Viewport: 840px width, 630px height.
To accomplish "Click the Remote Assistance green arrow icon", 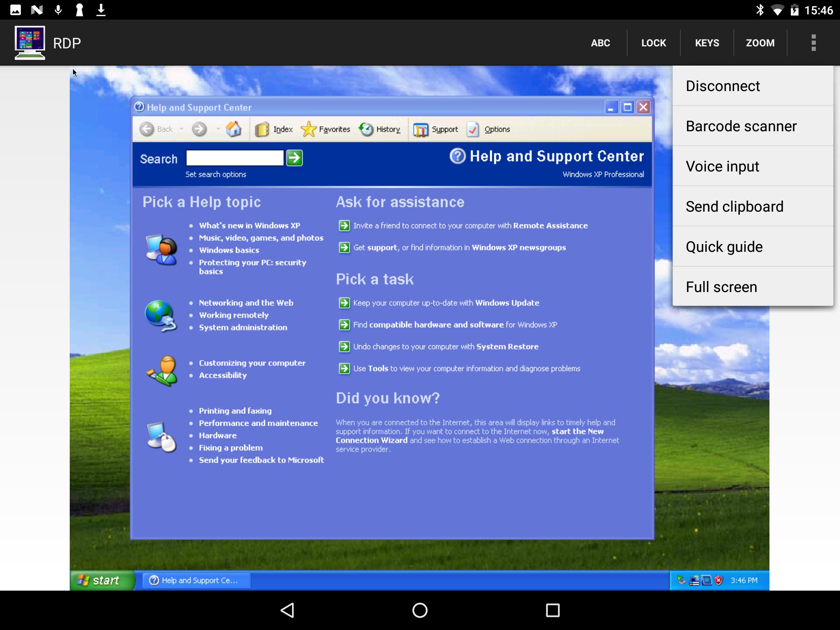I will pos(344,226).
